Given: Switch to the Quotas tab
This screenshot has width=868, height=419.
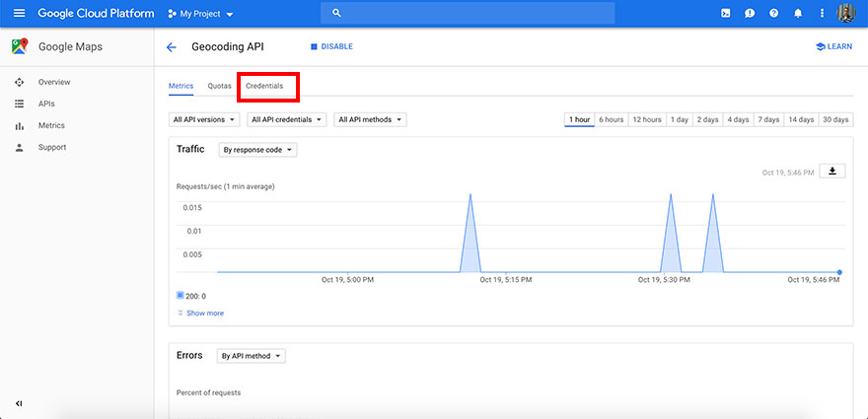Looking at the screenshot, I should click(220, 86).
